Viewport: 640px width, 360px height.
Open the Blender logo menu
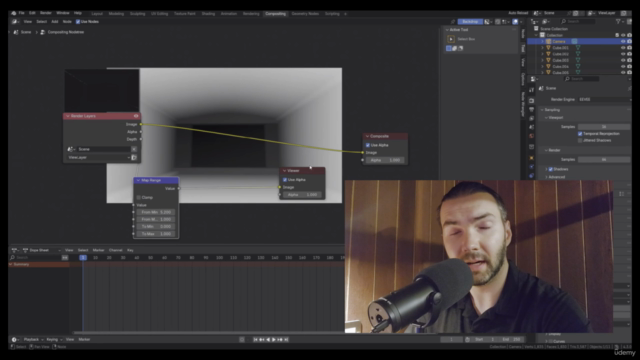14,13
